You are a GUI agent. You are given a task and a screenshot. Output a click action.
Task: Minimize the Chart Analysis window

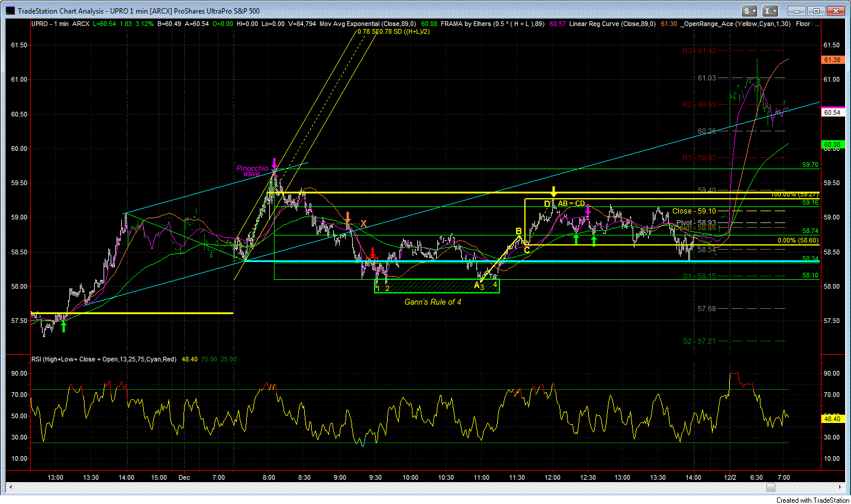pyautogui.click(x=797, y=11)
